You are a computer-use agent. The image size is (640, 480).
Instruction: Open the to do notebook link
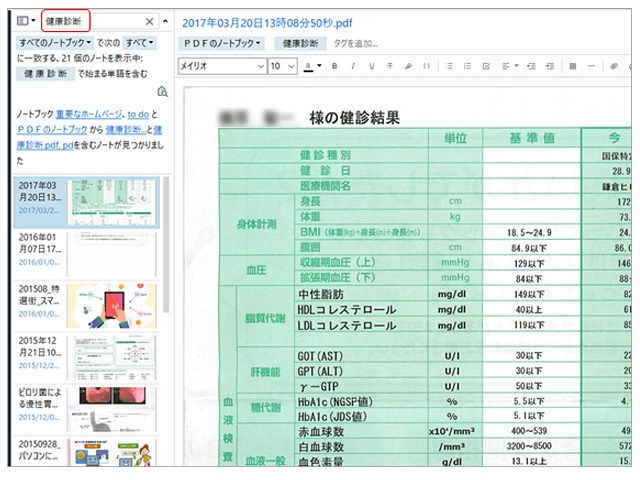point(138,114)
